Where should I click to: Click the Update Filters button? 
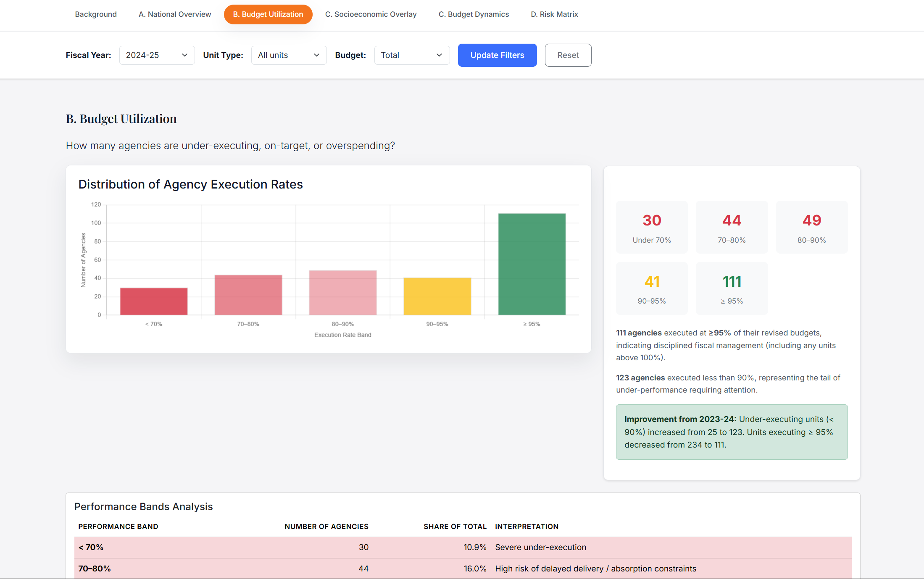(497, 55)
